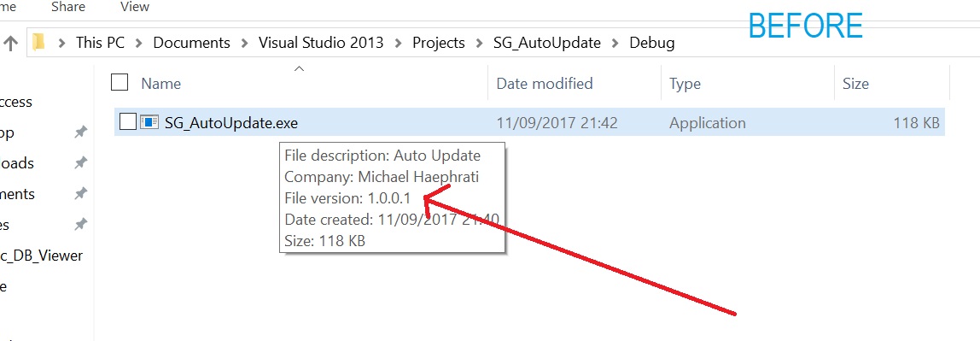Navigate to SG_AutoUpdate breadcrumb folder
This screenshot has height=341, width=980.
click(547, 44)
